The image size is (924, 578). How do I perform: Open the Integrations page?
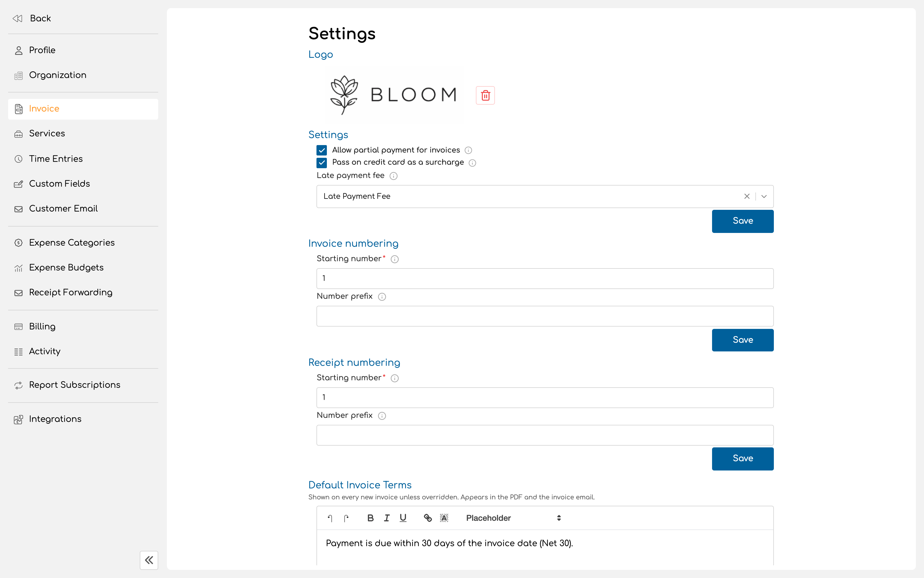[x=83, y=419]
